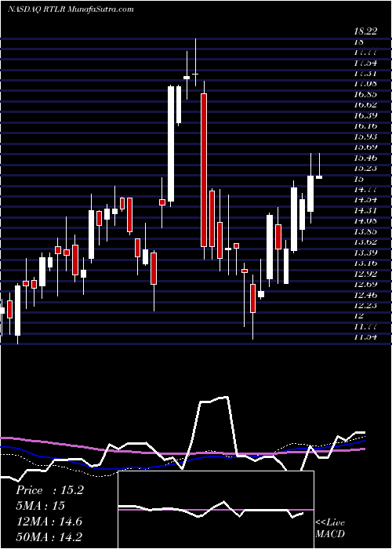Click the 13.62 price axis label

365,242
